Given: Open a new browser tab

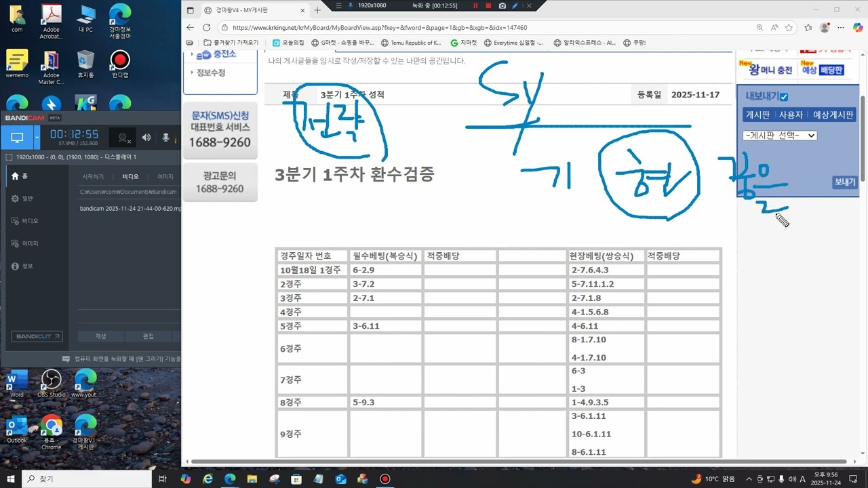Looking at the screenshot, I should tap(317, 10).
